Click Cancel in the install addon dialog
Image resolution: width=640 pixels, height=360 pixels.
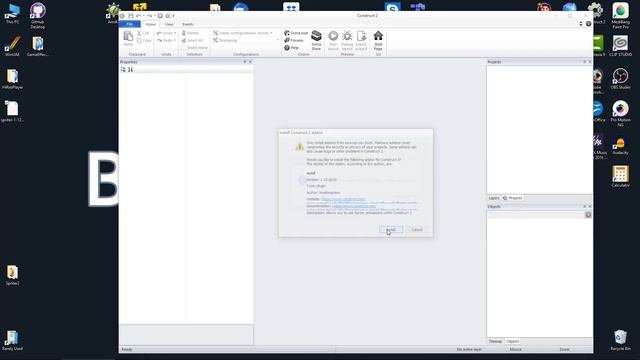coord(417,229)
